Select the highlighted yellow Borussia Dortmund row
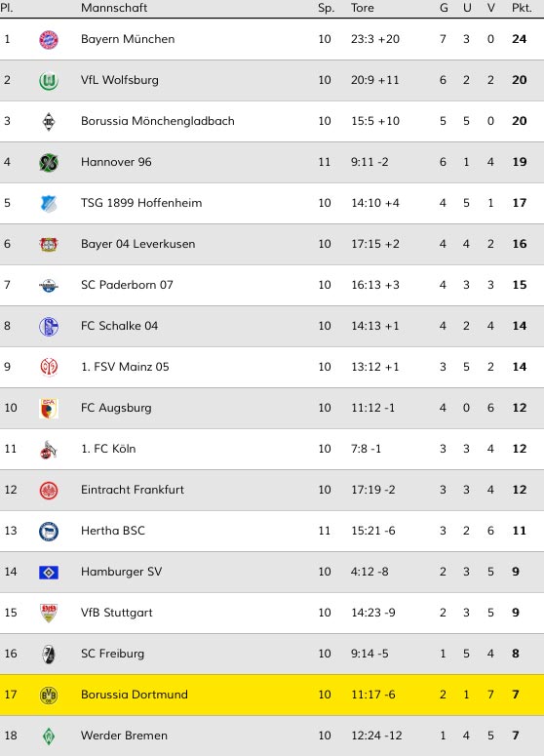544x756 pixels. (272, 695)
